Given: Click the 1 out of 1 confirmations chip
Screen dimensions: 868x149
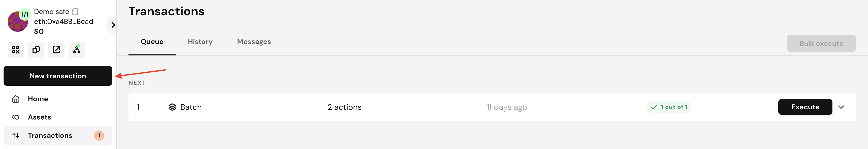Looking at the screenshot, I should (x=668, y=107).
